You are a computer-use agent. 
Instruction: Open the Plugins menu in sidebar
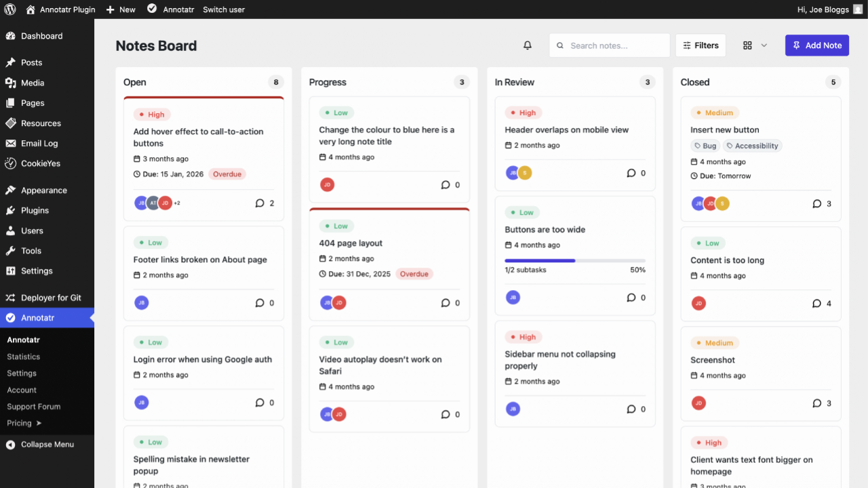[35, 210]
